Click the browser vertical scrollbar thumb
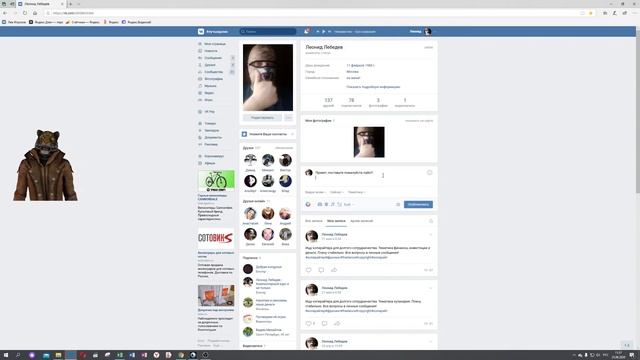This screenshot has height=360, width=640. pos(638,112)
